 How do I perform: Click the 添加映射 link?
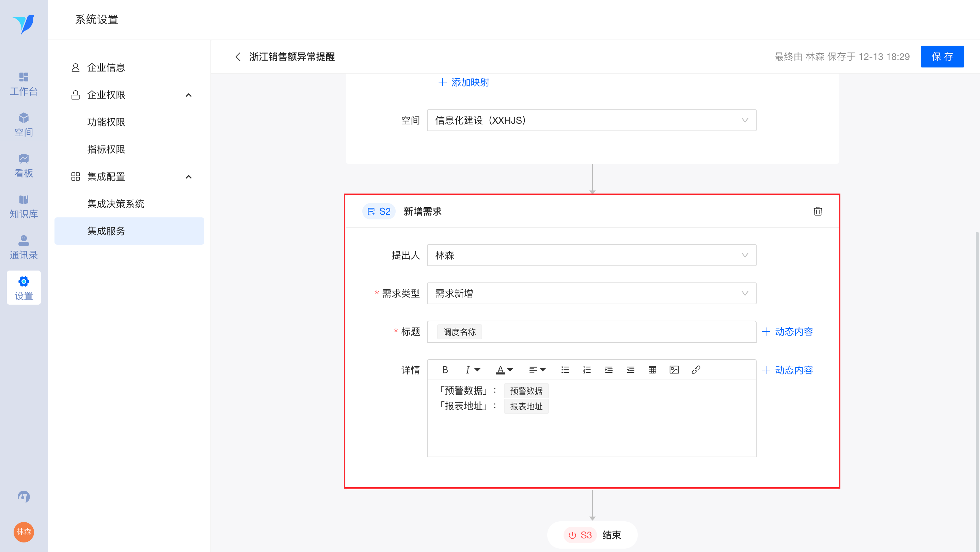(464, 82)
